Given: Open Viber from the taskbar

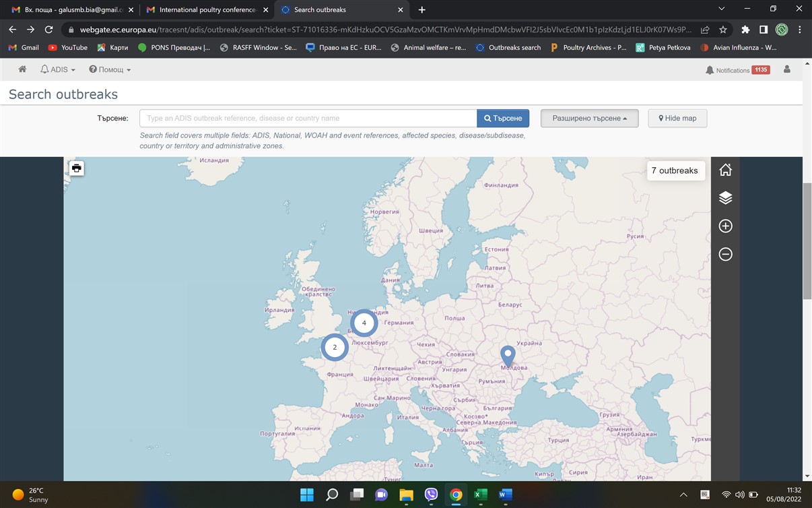Looking at the screenshot, I should click(x=431, y=495).
